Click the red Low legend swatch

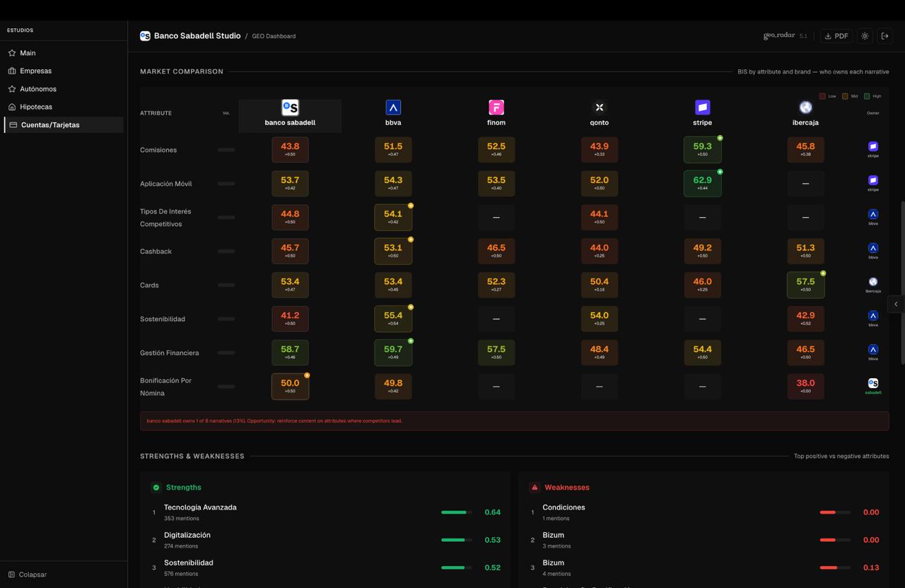click(822, 96)
